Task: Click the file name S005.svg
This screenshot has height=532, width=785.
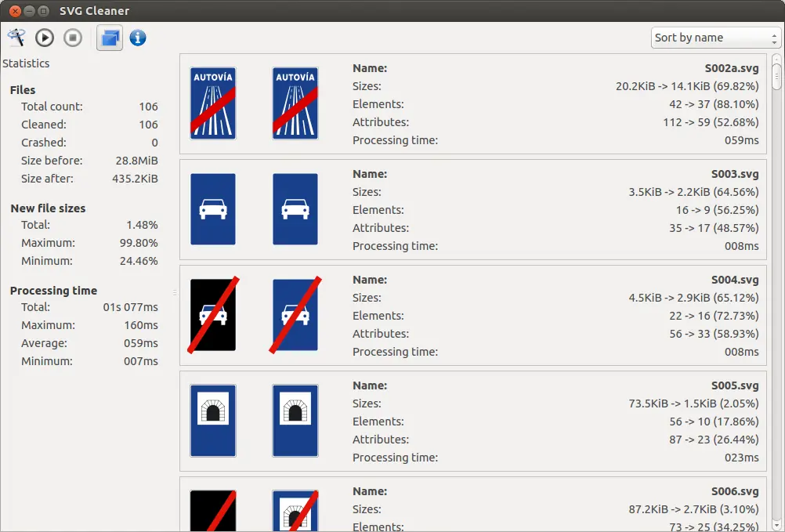Action: click(735, 385)
